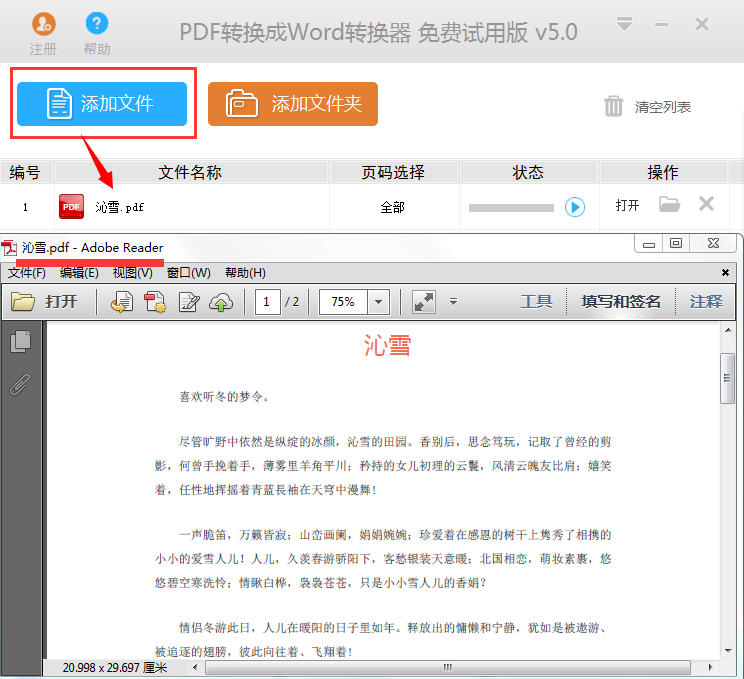
Task: Click the cloud upload toolbar icon
Action: click(x=221, y=302)
